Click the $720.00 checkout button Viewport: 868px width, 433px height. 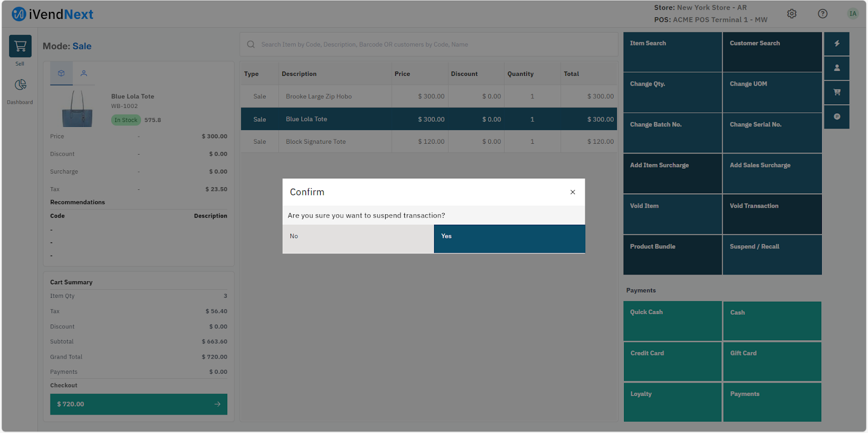click(x=138, y=404)
